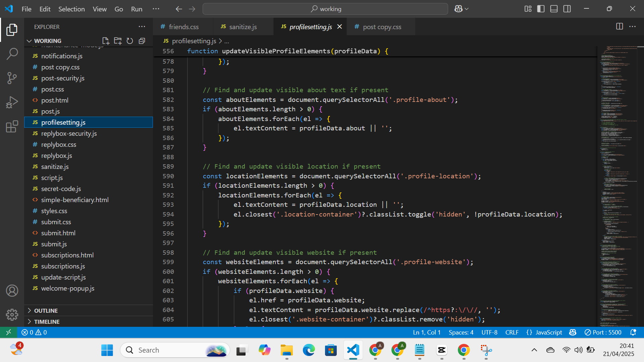Refresh the Explorer file tree

(130, 41)
